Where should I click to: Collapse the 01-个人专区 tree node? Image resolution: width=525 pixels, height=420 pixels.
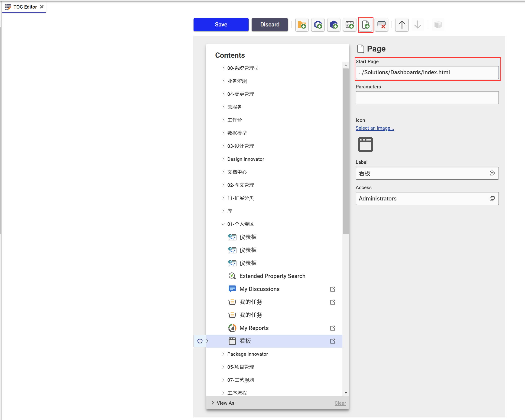point(223,224)
